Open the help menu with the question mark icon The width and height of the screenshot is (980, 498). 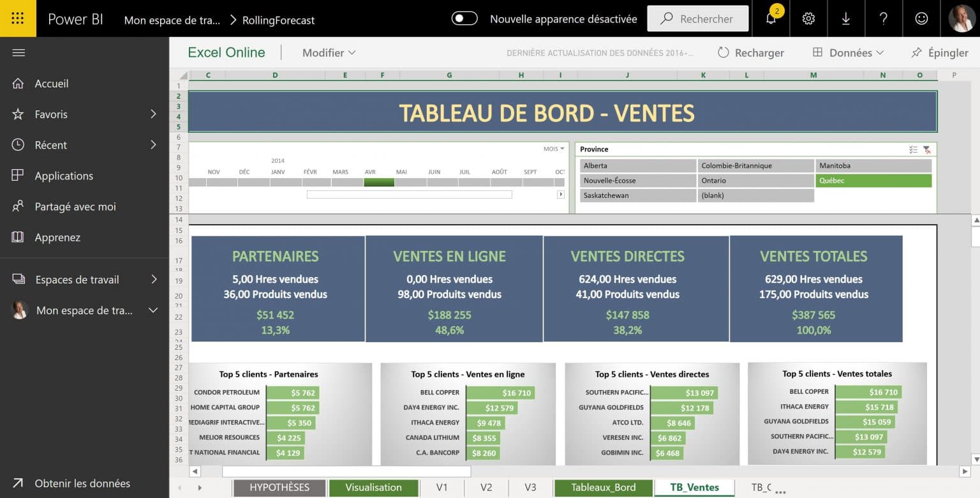[x=884, y=19]
